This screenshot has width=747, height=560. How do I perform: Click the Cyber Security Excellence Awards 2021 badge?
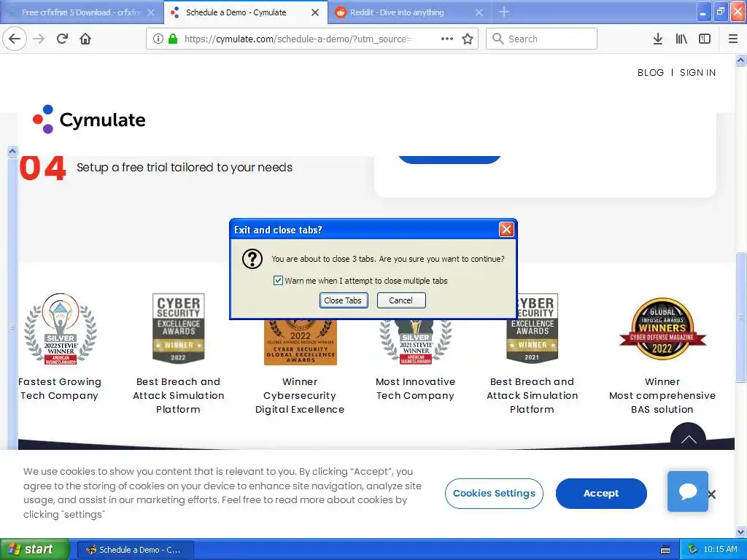tap(532, 329)
